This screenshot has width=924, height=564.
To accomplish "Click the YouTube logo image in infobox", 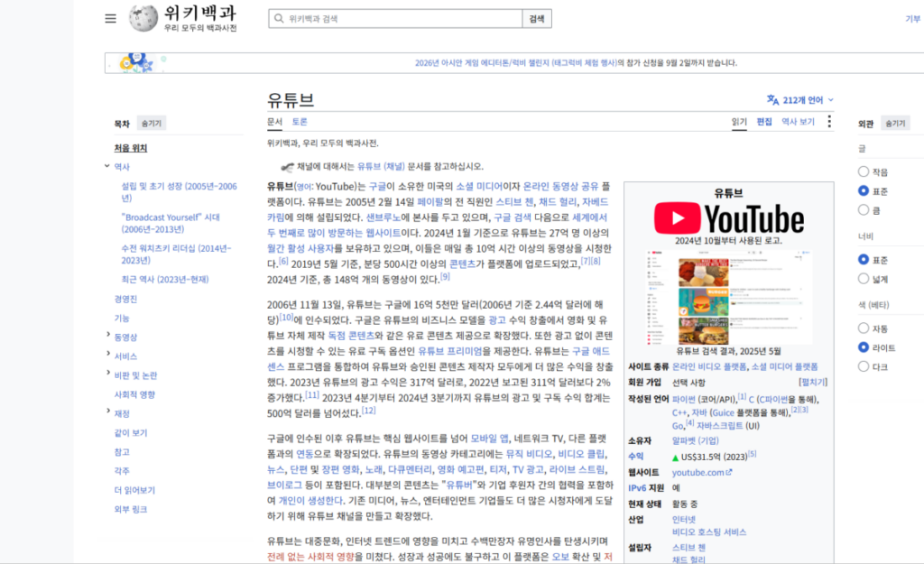I will (x=729, y=218).
